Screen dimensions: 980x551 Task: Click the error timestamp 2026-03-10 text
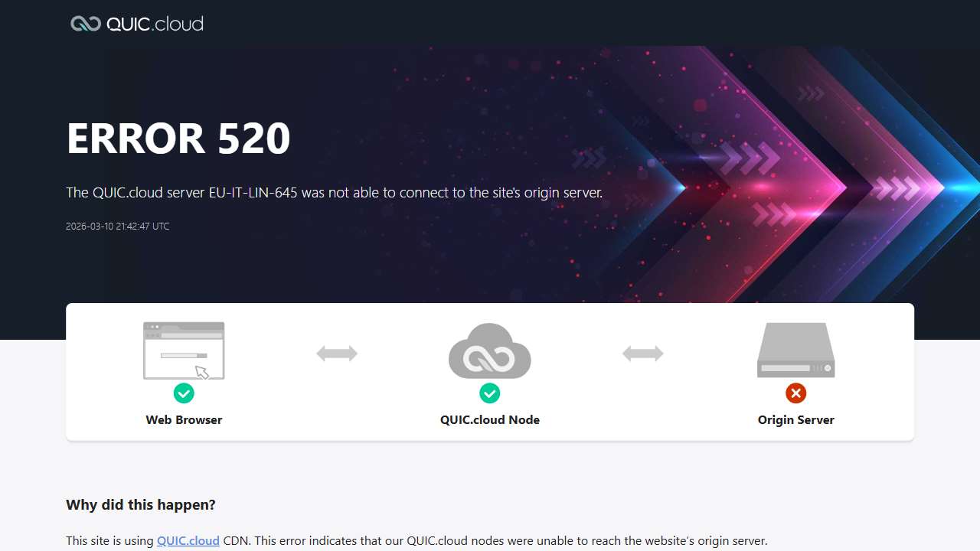[118, 226]
